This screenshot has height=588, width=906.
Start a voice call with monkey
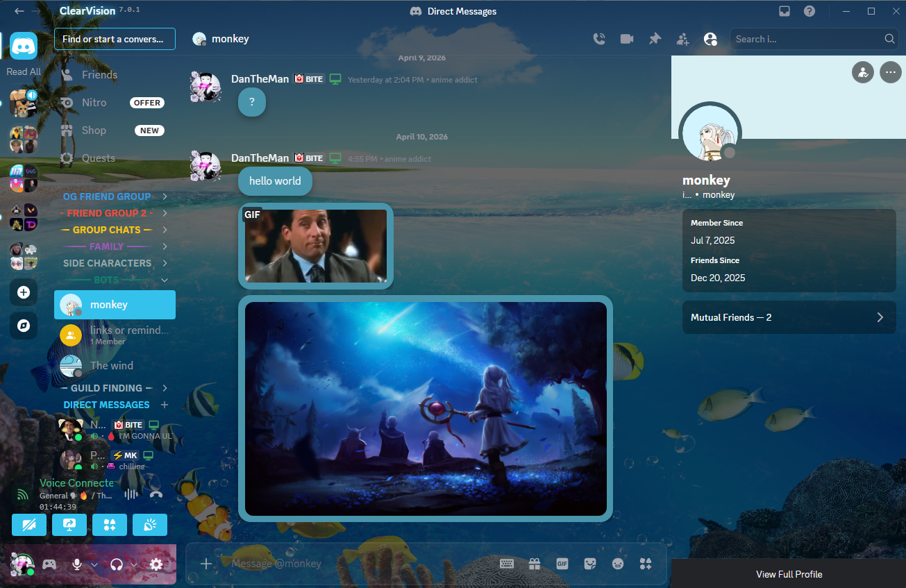(x=599, y=39)
